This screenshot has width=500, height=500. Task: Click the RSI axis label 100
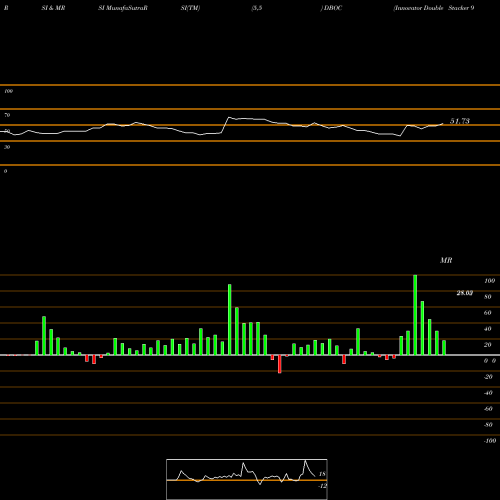[x=8, y=91]
